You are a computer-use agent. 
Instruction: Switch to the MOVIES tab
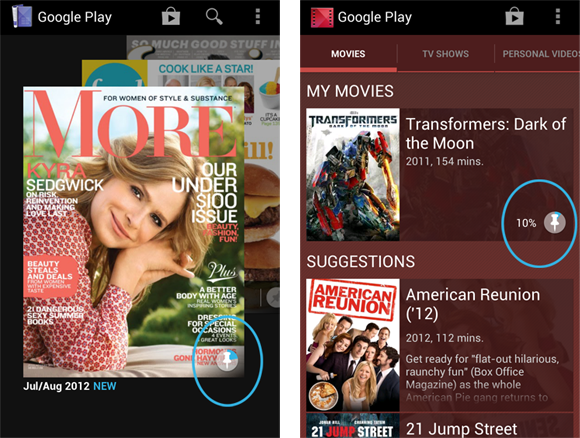click(348, 54)
